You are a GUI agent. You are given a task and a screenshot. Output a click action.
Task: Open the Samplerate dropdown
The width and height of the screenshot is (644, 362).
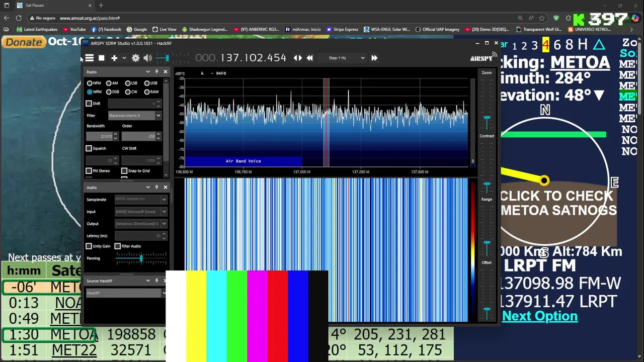click(x=140, y=200)
